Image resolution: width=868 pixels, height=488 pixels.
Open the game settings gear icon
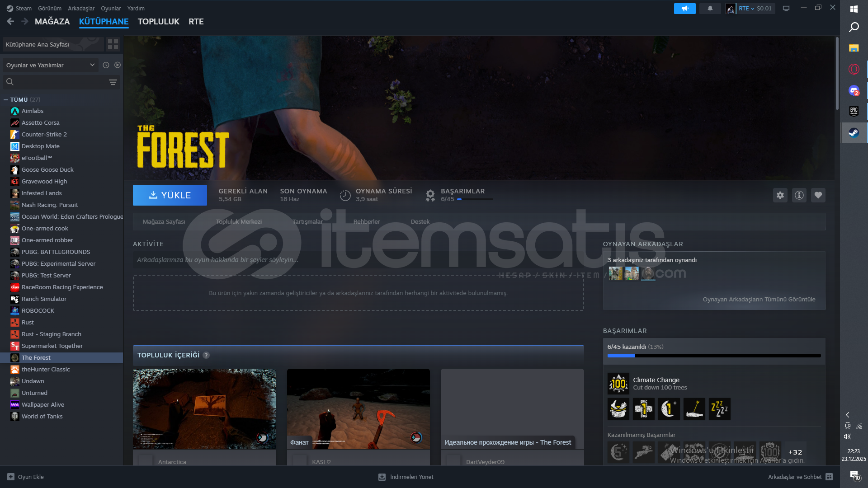click(x=780, y=195)
